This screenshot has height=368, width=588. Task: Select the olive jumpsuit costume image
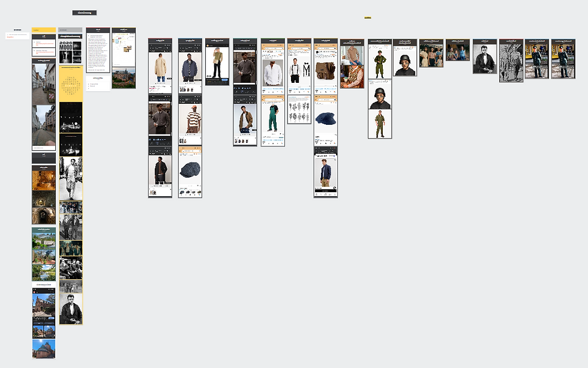pyautogui.click(x=379, y=124)
